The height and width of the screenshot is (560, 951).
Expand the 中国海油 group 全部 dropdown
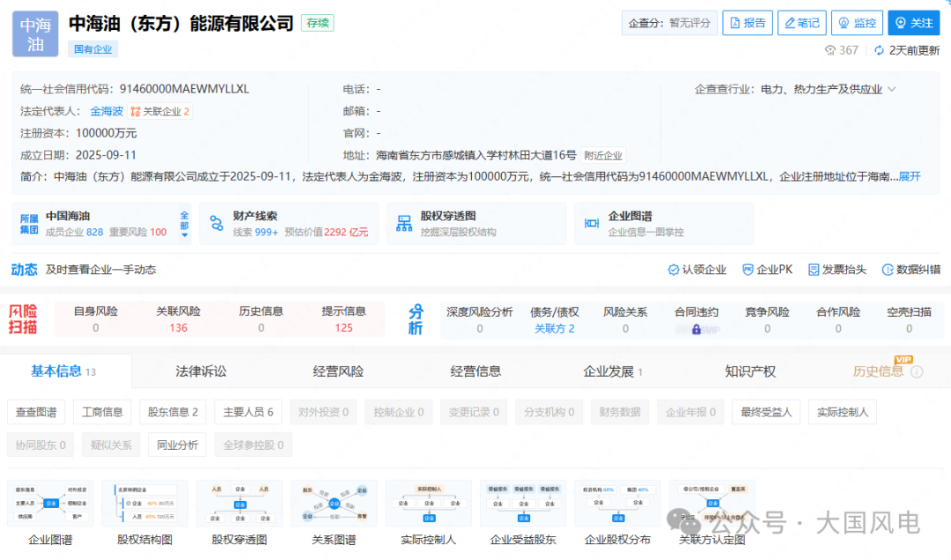[184, 224]
